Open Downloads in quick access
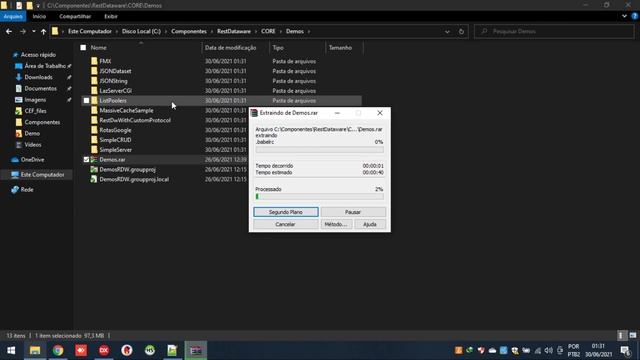 point(38,77)
